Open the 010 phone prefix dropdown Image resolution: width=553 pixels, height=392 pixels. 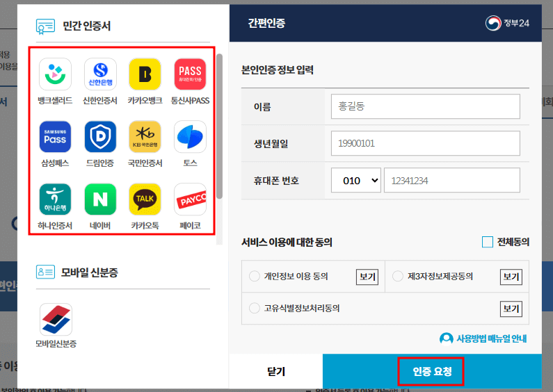tap(356, 181)
